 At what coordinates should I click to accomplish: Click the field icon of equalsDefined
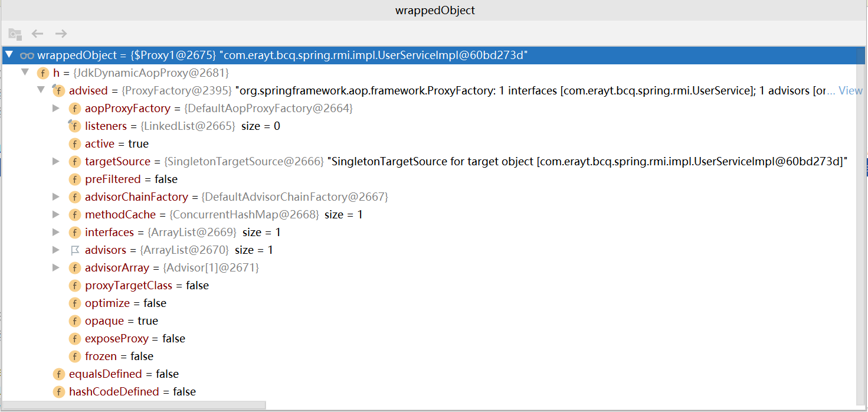click(x=58, y=374)
